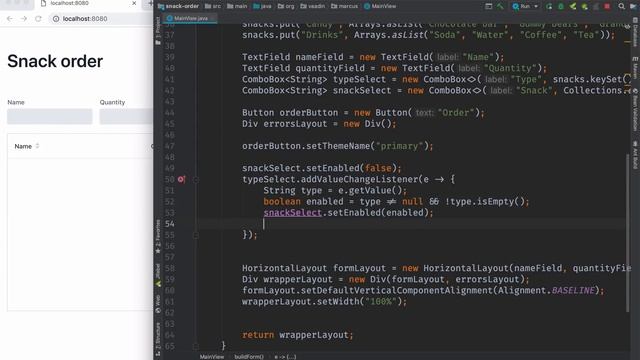The image size is (640, 360).
Task: Click the MainView breadcrumb in editor footer
Action: tap(211, 357)
